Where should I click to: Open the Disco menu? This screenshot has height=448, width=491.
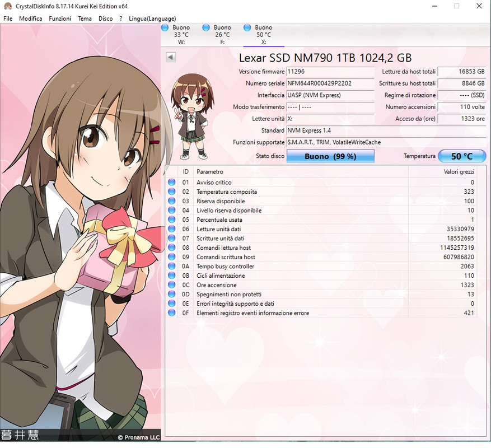tap(105, 18)
